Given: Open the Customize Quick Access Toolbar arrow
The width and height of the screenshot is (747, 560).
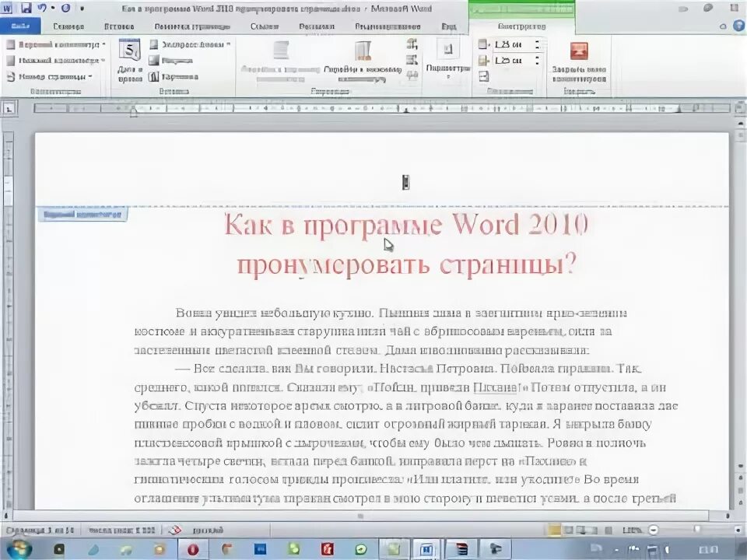Looking at the screenshot, I should 82,8.
